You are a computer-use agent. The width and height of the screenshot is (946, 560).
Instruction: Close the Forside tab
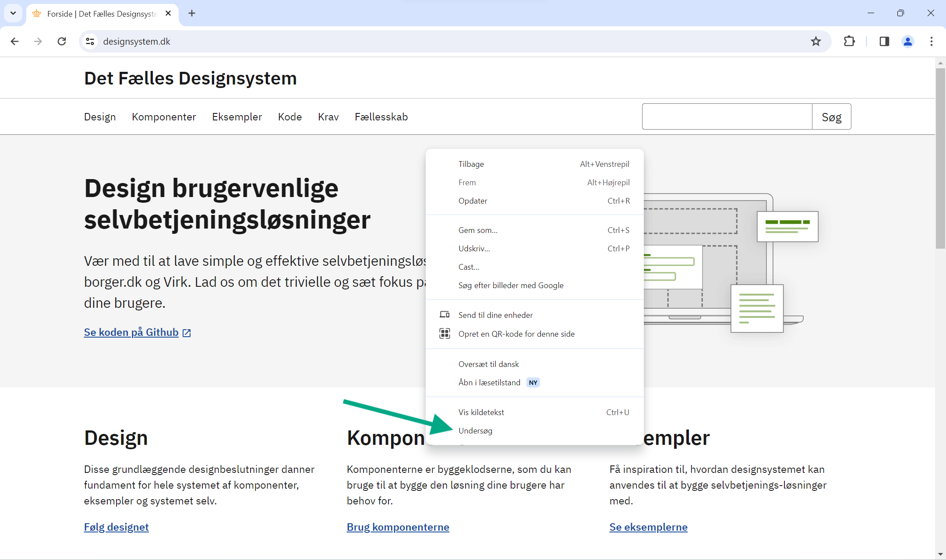[168, 14]
